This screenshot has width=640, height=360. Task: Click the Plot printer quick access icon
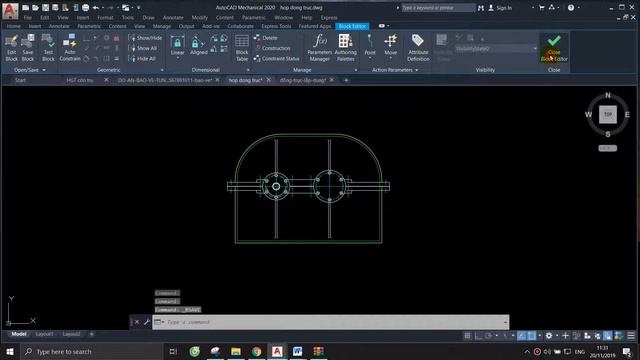85,8
